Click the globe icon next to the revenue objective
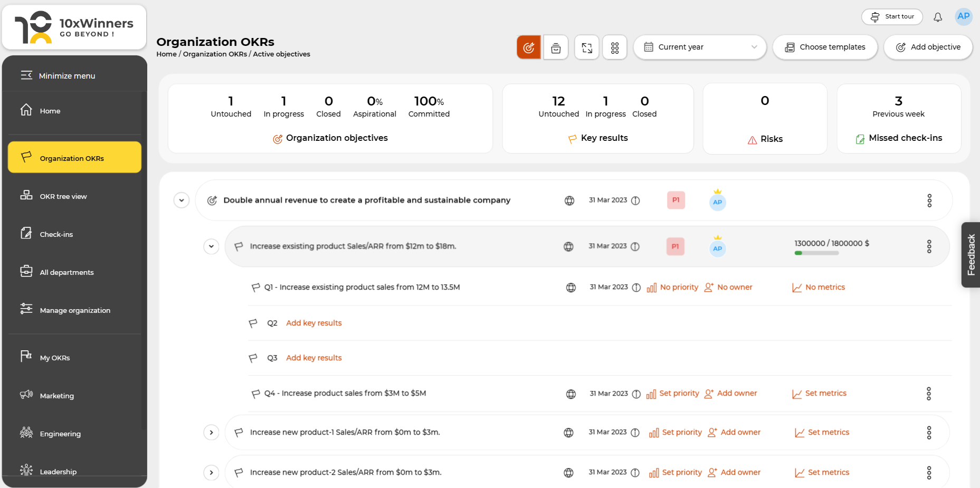This screenshot has height=488, width=980. click(569, 200)
